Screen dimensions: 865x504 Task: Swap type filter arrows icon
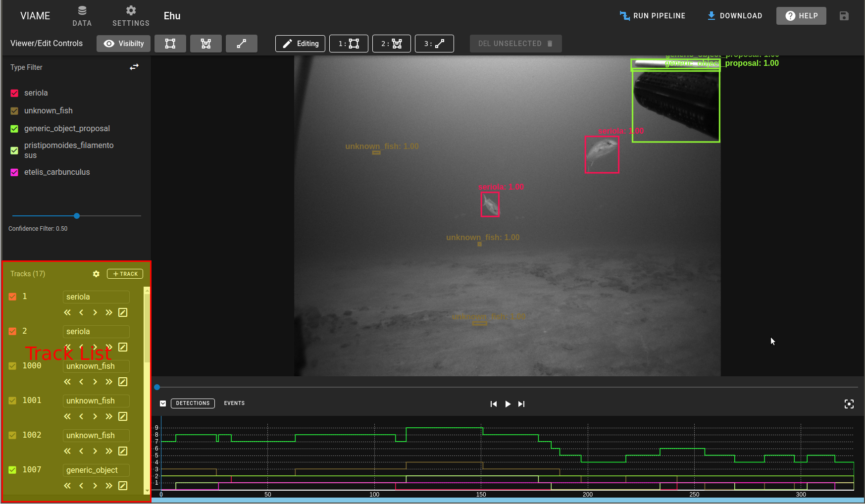coord(134,67)
